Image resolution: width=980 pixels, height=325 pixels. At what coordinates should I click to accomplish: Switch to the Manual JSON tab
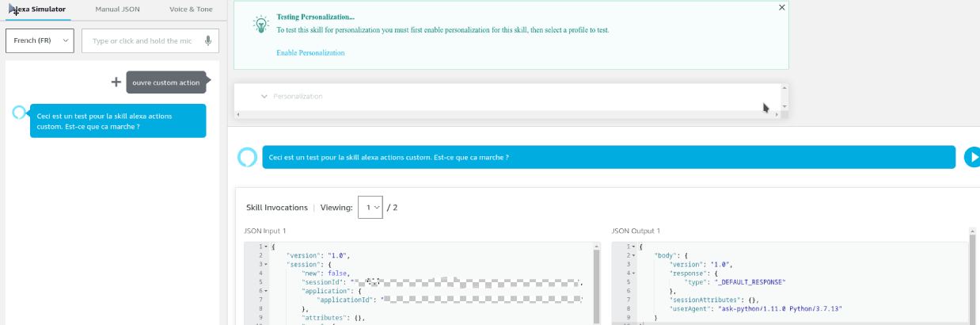tap(117, 10)
